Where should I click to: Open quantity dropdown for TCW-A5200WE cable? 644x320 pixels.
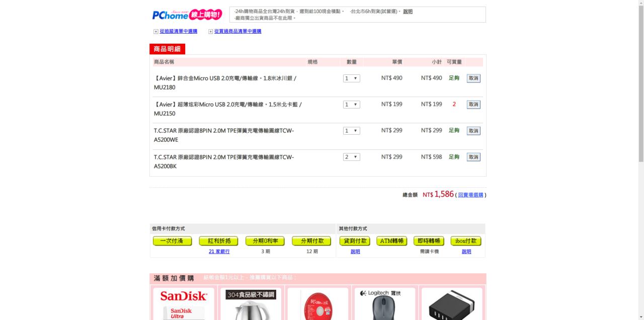352,131
